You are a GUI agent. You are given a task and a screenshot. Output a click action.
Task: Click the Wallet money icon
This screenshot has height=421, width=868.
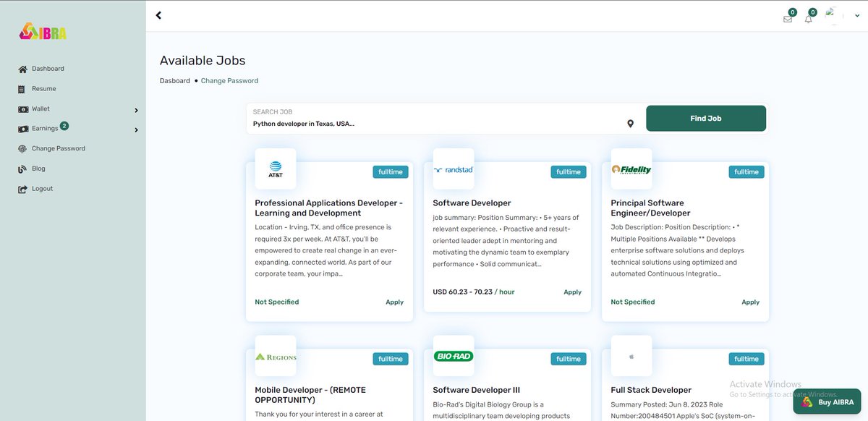[23, 109]
